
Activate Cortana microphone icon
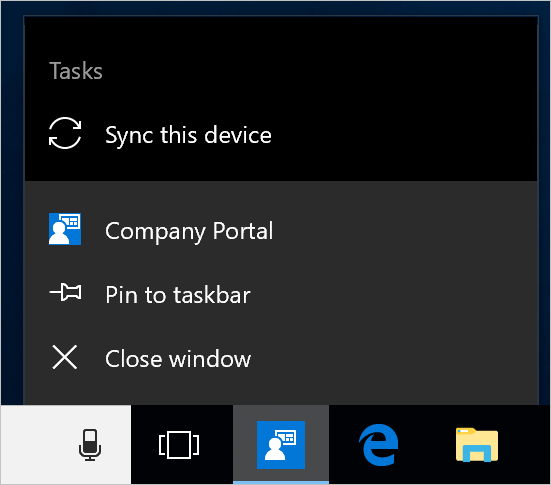(90, 445)
